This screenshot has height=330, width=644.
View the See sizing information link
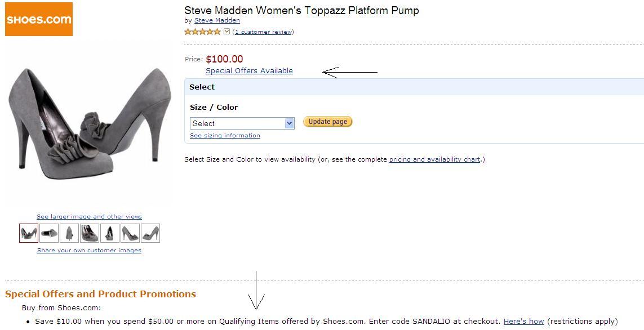[x=225, y=136]
